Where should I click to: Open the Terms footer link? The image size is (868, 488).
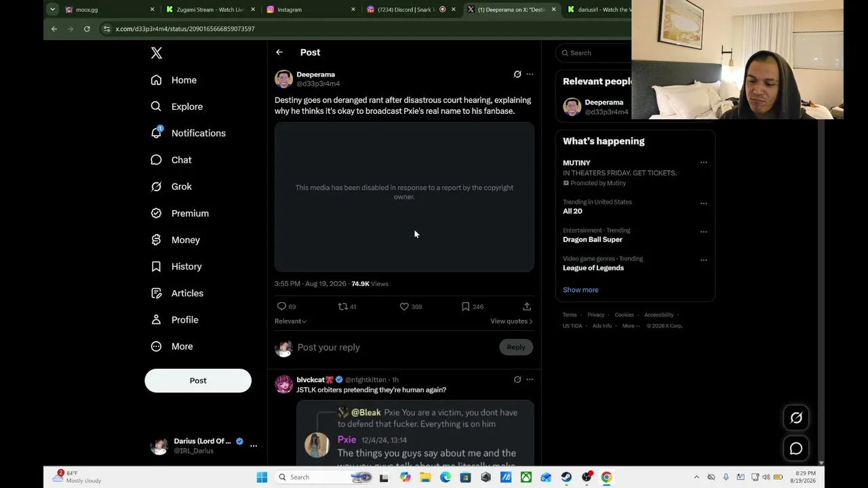coord(570,315)
